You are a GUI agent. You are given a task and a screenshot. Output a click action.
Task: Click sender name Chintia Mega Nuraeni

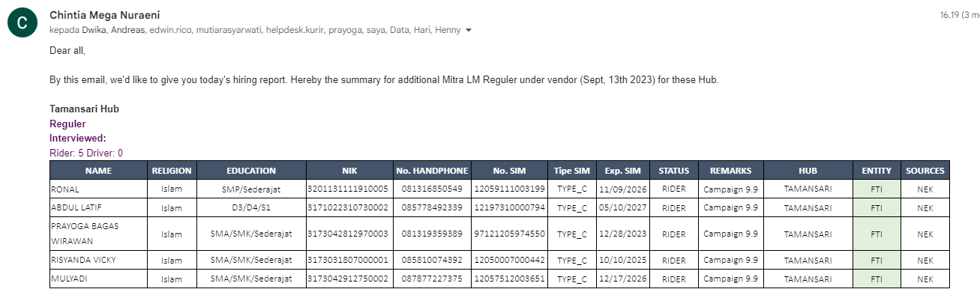pos(104,15)
